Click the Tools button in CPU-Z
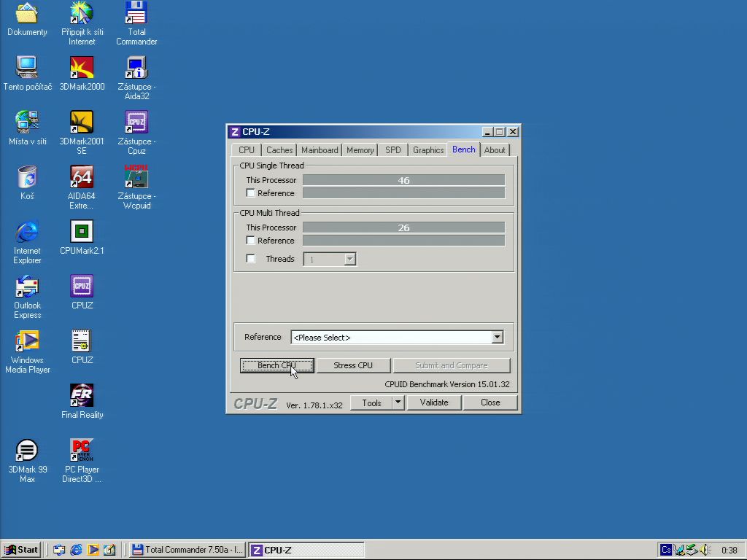This screenshot has height=560, width=747. click(371, 402)
